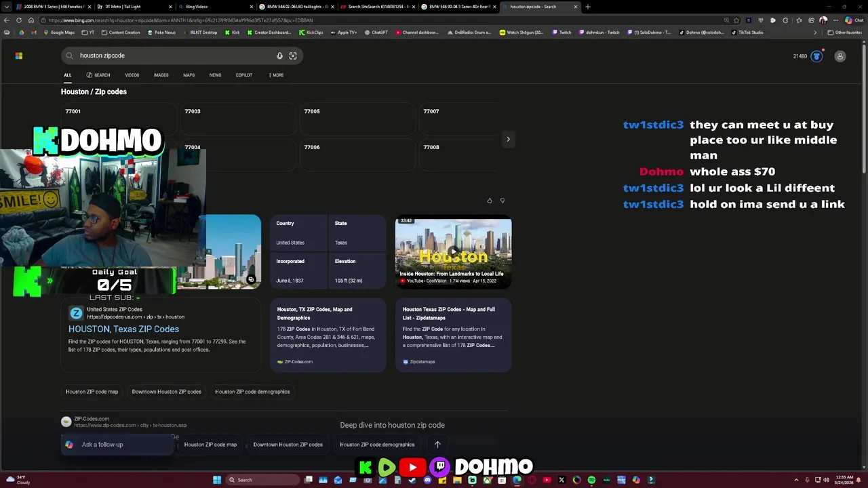Click Downtown Houston ZIP codes chip under results

pos(166,392)
